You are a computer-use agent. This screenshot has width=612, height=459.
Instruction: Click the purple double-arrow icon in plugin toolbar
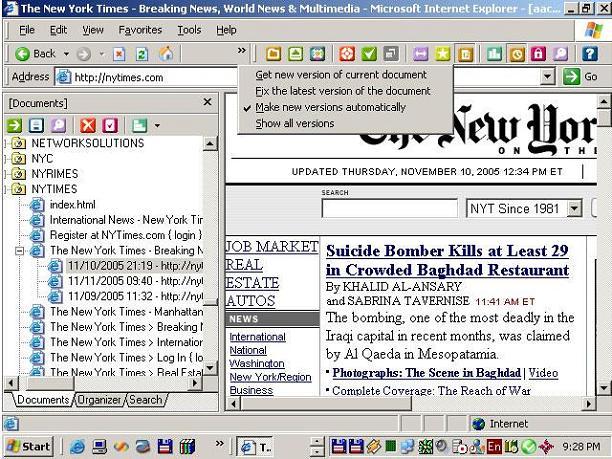click(420, 53)
